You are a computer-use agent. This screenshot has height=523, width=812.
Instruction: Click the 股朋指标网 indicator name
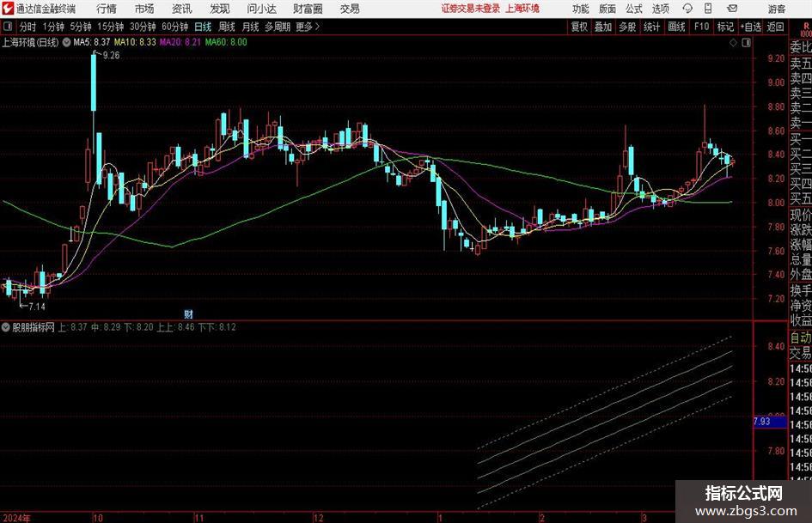coord(34,327)
